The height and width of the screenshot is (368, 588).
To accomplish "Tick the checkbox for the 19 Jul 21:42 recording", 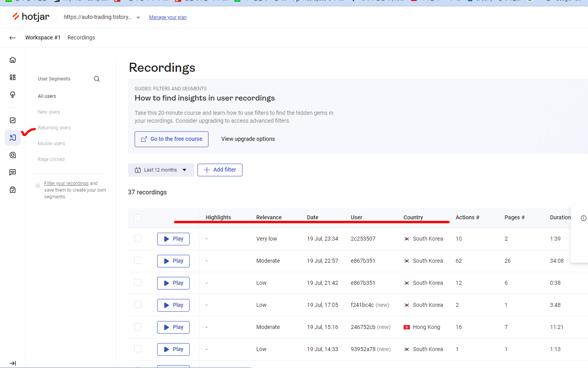I will [138, 282].
